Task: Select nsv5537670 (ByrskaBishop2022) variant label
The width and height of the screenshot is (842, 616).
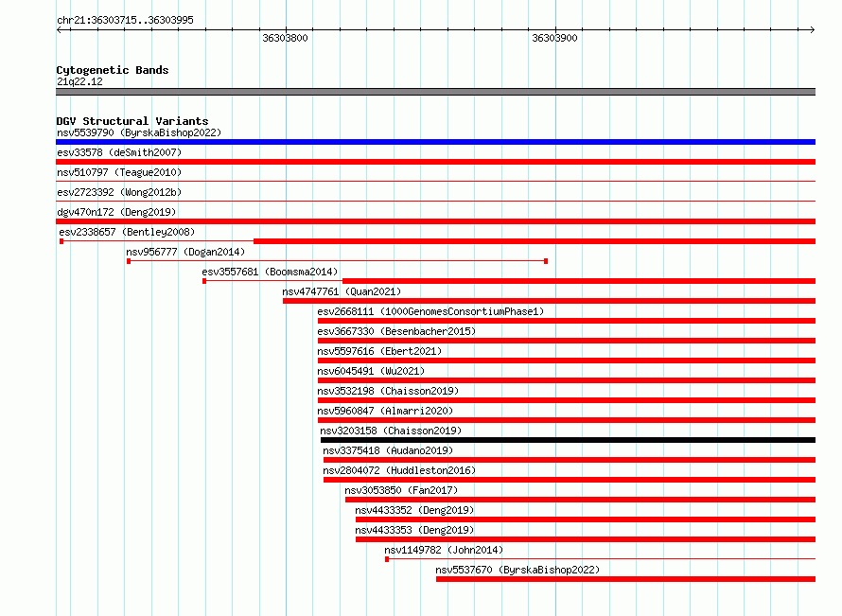Action: pyautogui.click(x=517, y=570)
